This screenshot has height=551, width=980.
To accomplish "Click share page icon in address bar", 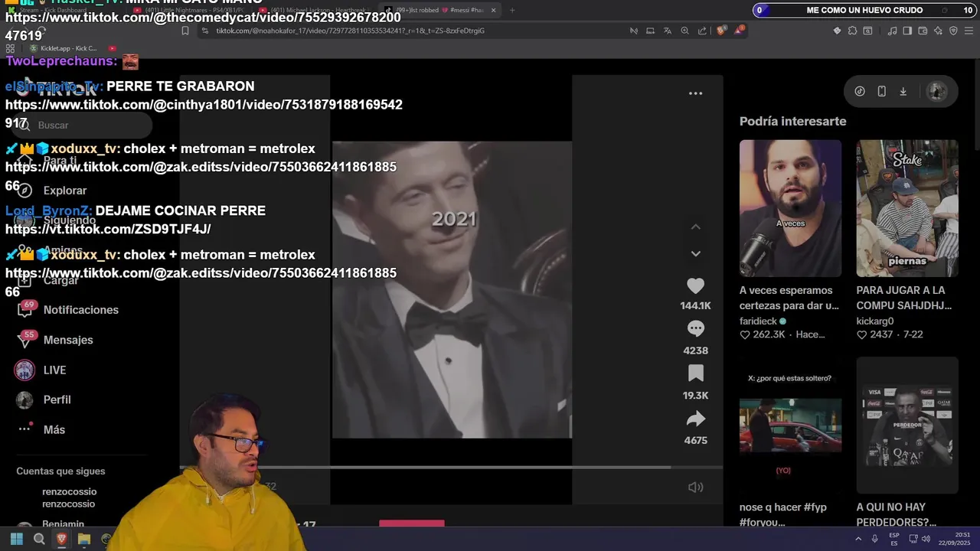I will 702,31.
